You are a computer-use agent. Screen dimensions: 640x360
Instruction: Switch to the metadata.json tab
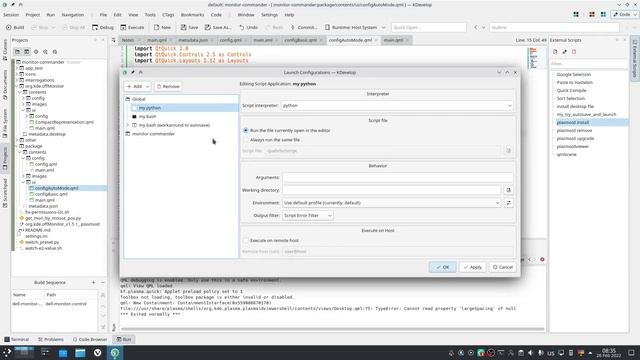[x=193, y=40]
